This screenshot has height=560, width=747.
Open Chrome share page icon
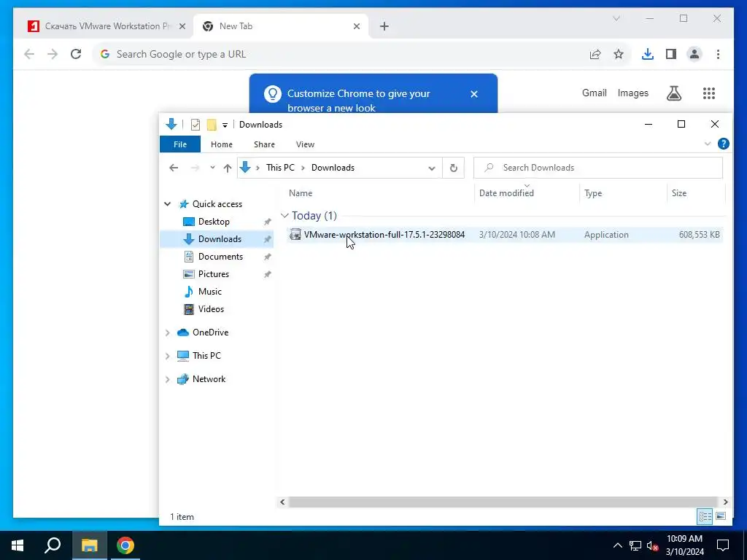pyautogui.click(x=595, y=54)
